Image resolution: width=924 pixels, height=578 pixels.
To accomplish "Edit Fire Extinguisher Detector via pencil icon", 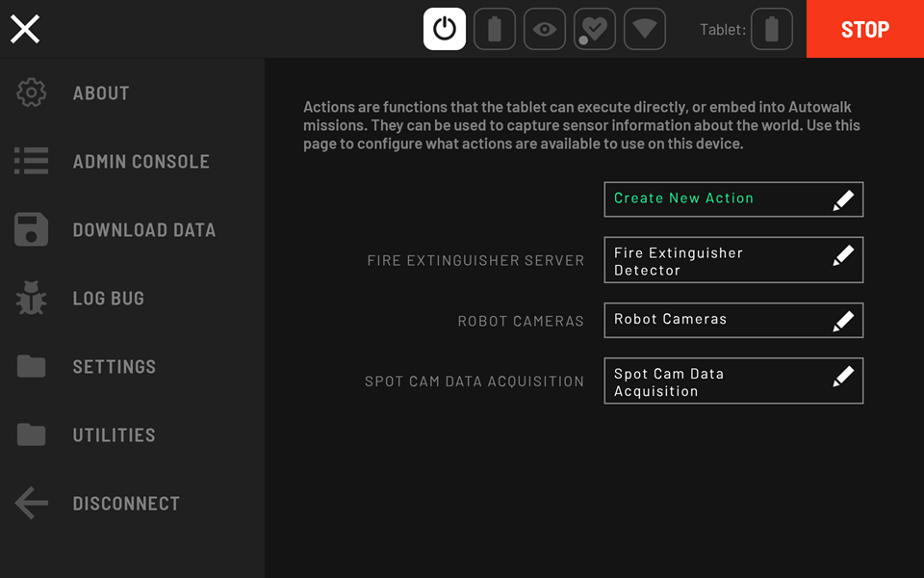I will pos(843,255).
